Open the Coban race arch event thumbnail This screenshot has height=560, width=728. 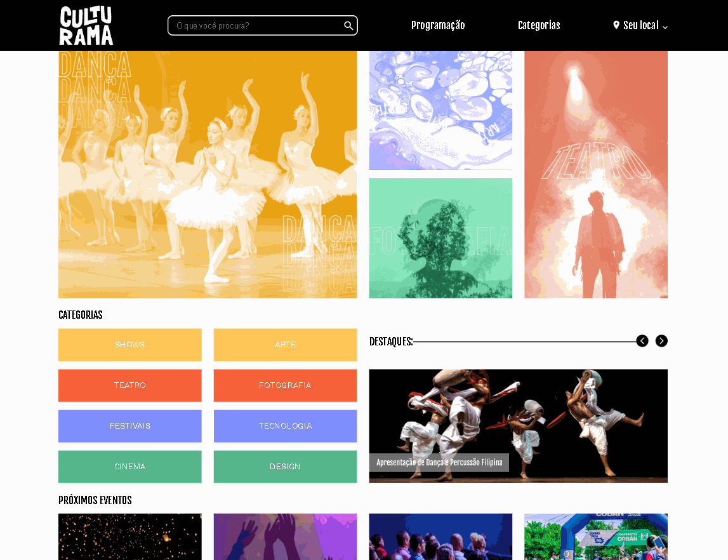tap(596, 537)
